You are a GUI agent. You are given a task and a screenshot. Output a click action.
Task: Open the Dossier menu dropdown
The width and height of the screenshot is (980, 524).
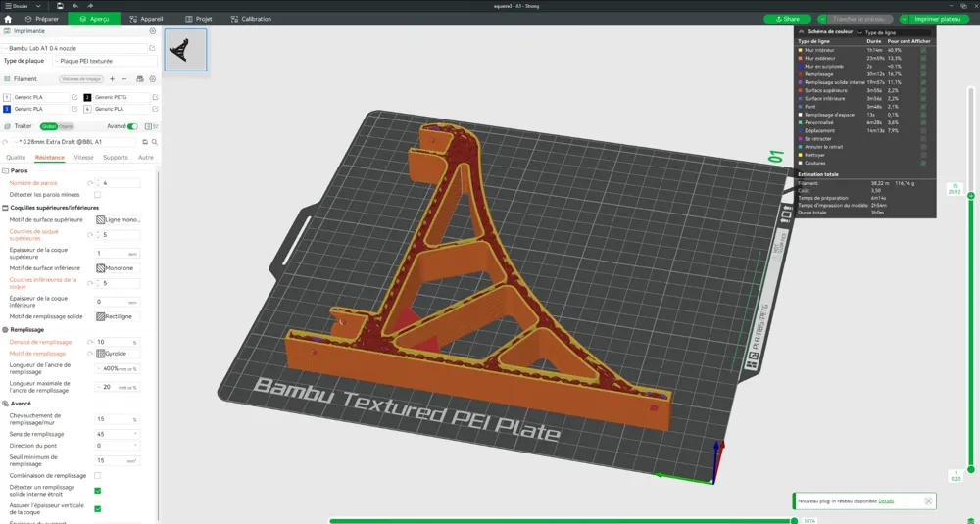pyautogui.click(x=23, y=6)
